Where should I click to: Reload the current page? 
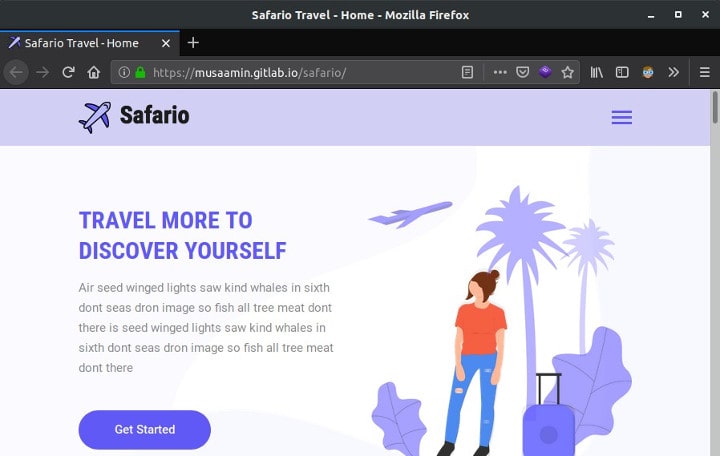pos(68,72)
